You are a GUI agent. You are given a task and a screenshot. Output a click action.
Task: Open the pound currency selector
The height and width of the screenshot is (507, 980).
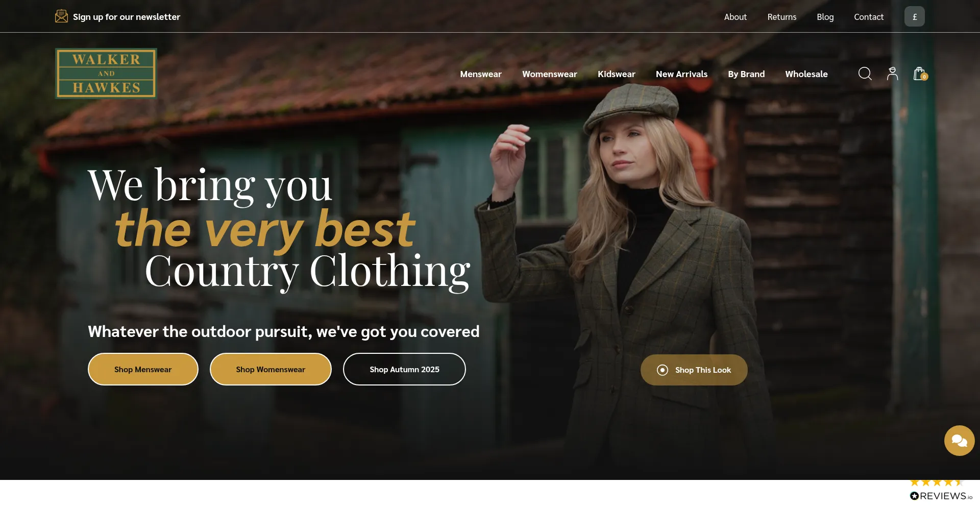click(914, 16)
